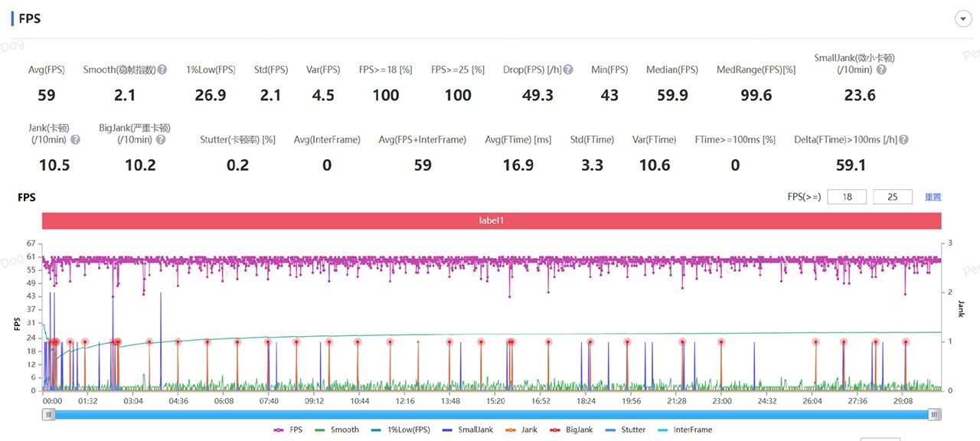Toggle the BigJank legend entry
980x441 pixels.
(x=571, y=430)
